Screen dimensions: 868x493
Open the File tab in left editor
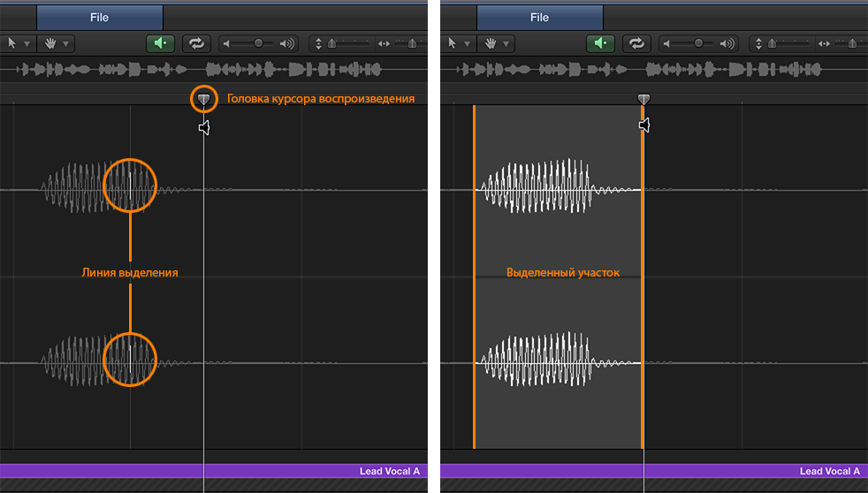pos(100,18)
